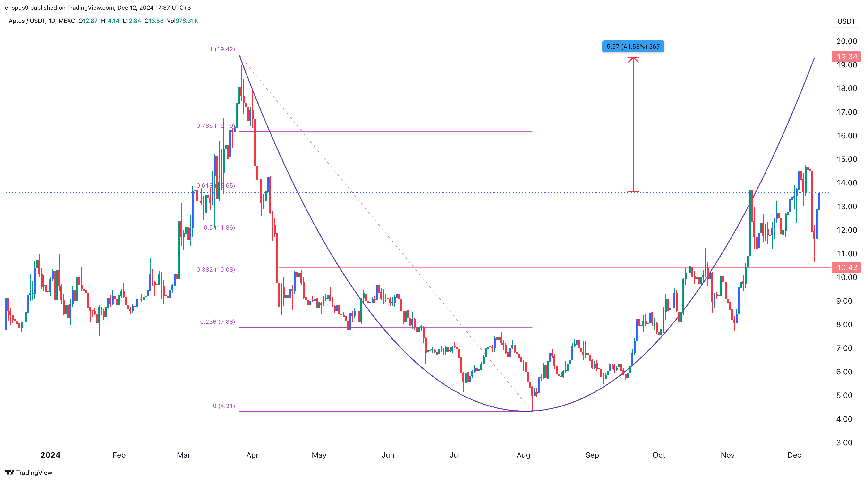Image resolution: width=868 pixels, height=481 pixels.
Task: Click the 18.00 price scale value
Action: [x=846, y=89]
